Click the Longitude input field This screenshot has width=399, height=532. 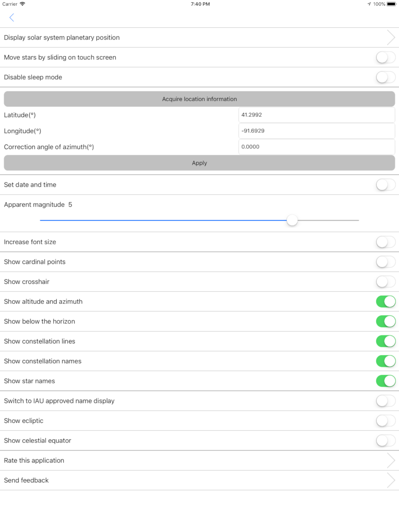coord(317,131)
